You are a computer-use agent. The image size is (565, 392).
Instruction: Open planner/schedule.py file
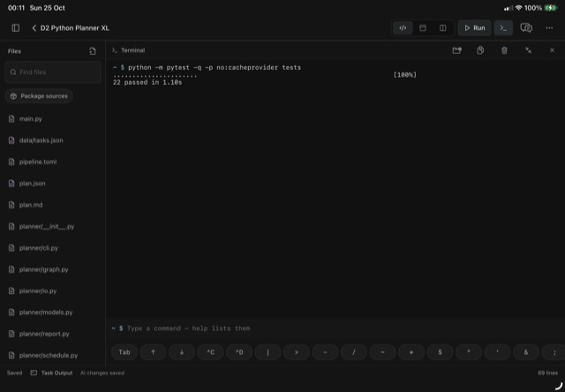(53, 355)
